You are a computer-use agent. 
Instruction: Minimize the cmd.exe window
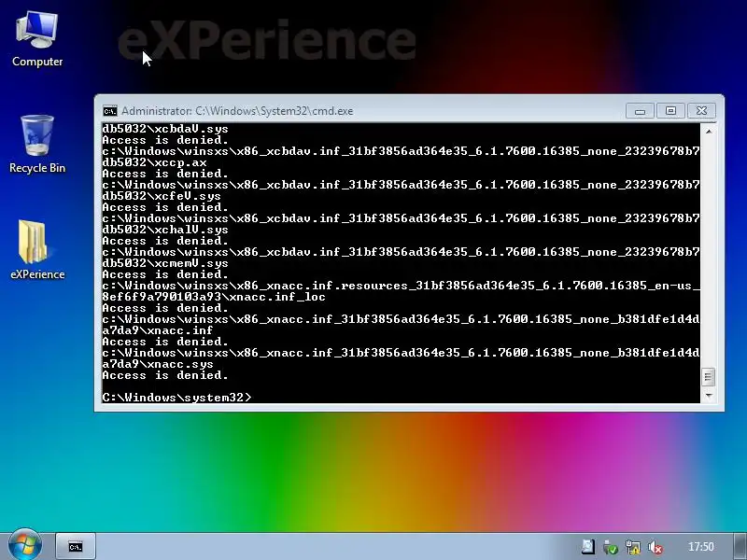point(640,111)
